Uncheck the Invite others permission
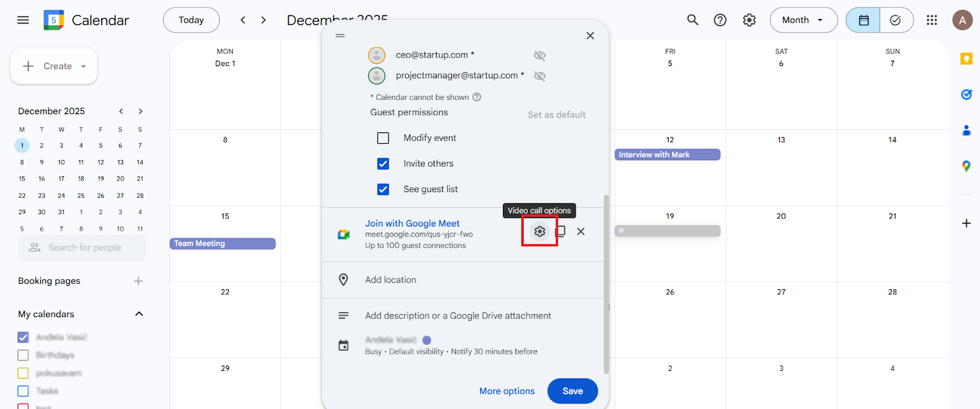 [x=383, y=164]
